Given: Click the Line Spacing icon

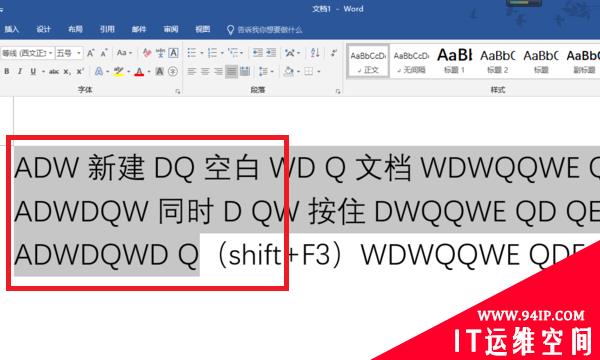Looking at the screenshot, I should [263, 72].
